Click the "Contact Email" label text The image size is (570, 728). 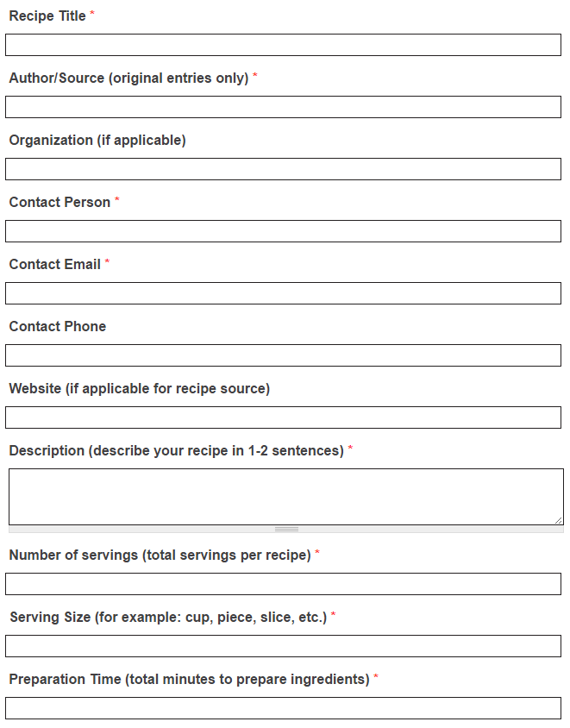(x=55, y=265)
